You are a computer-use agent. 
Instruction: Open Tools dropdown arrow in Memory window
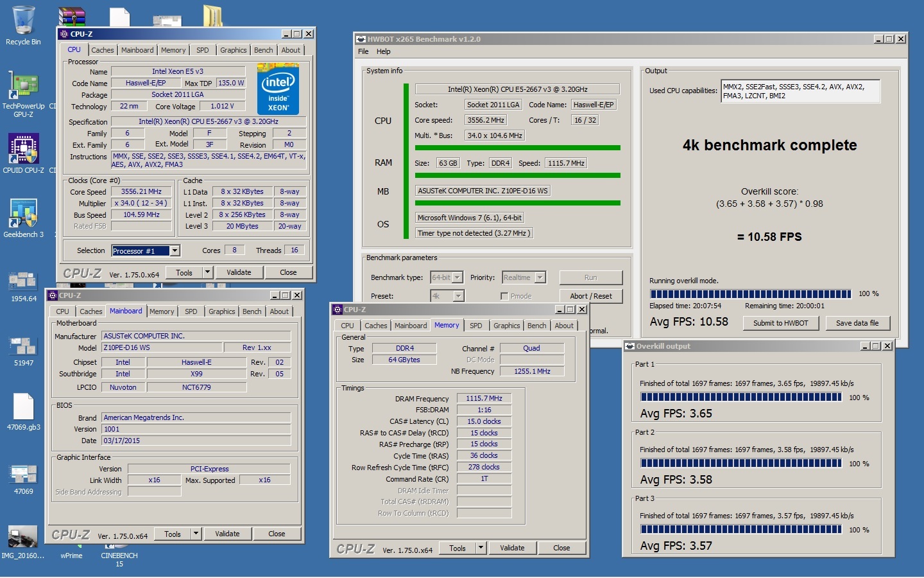point(481,548)
